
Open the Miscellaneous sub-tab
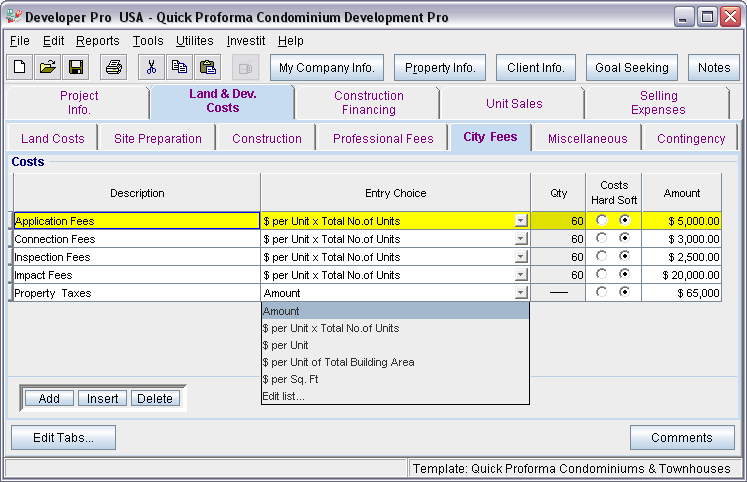tap(587, 139)
